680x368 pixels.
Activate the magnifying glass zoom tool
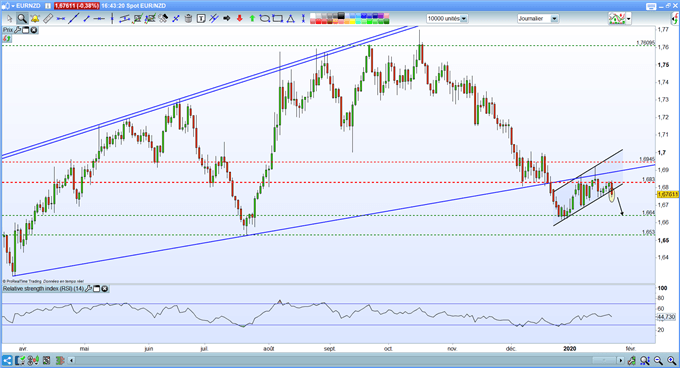pyautogui.click(x=22, y=19)
